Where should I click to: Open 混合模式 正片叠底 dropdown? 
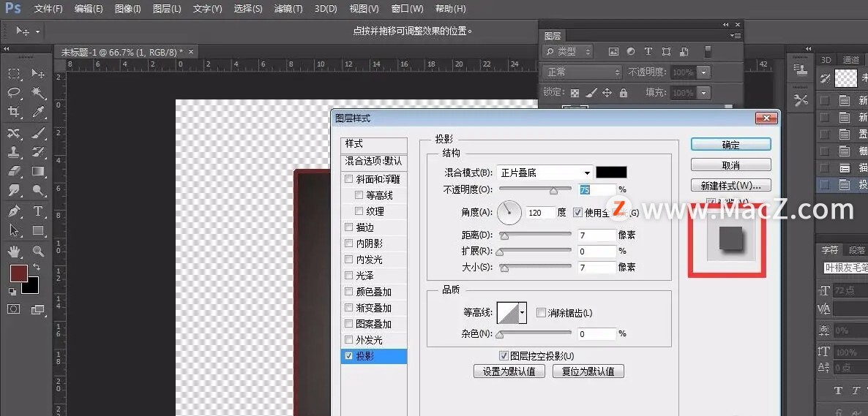pos(545,173)
